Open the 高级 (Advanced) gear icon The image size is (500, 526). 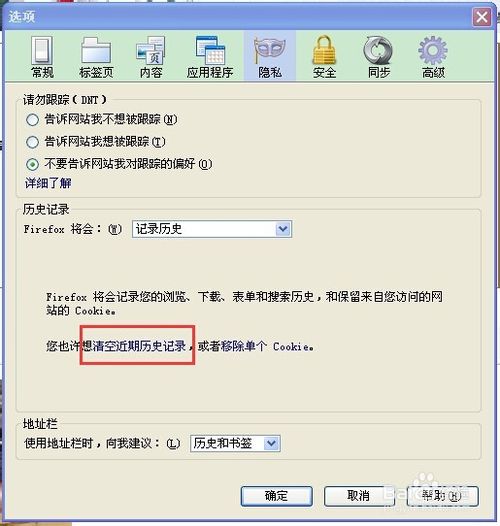click(x=433, y=50)
